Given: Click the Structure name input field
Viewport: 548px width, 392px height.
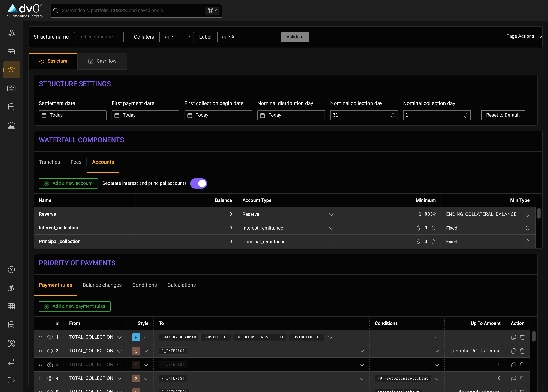Looking at the screenshot, I should pos(98,37).
